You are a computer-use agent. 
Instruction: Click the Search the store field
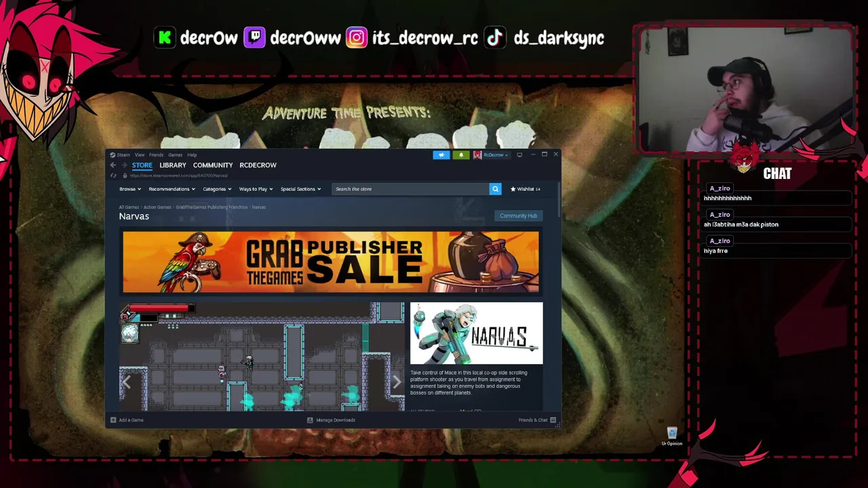[411, 189]
